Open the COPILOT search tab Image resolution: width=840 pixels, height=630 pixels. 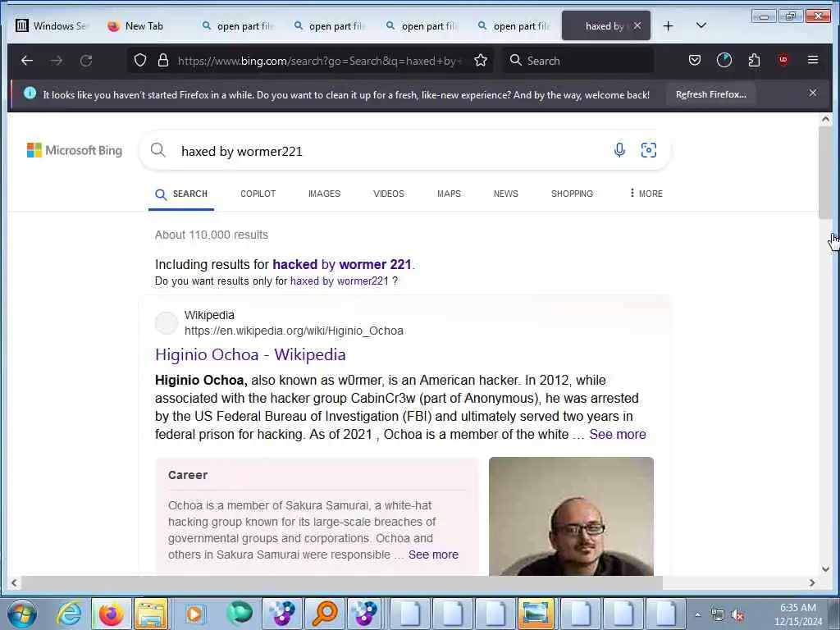pos(258,194)
